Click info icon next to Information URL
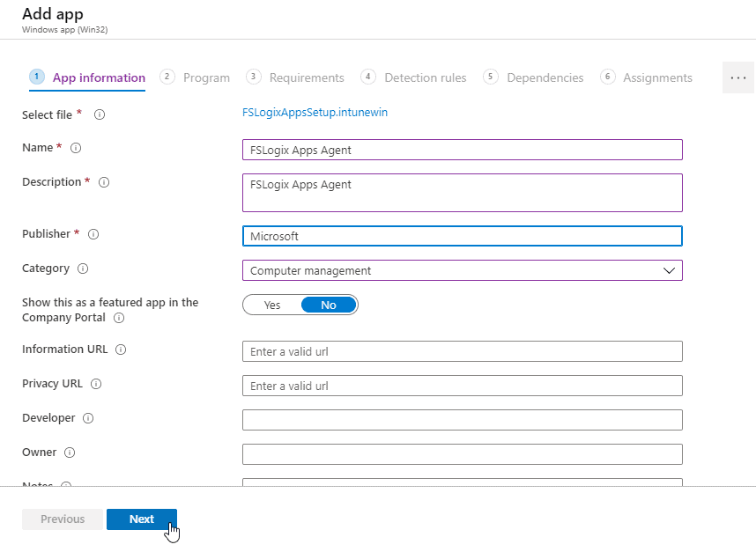 tap(121, 350)
